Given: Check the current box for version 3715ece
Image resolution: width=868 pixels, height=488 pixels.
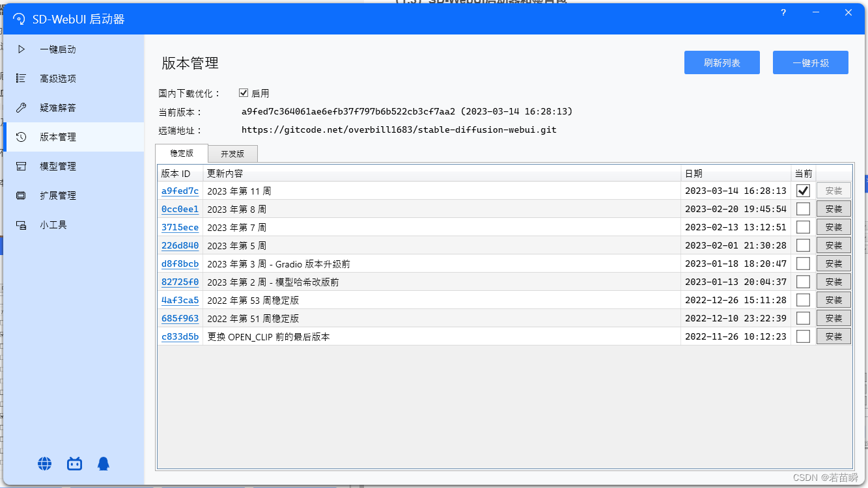Looking at the screenshot, I should coord(804,227).
